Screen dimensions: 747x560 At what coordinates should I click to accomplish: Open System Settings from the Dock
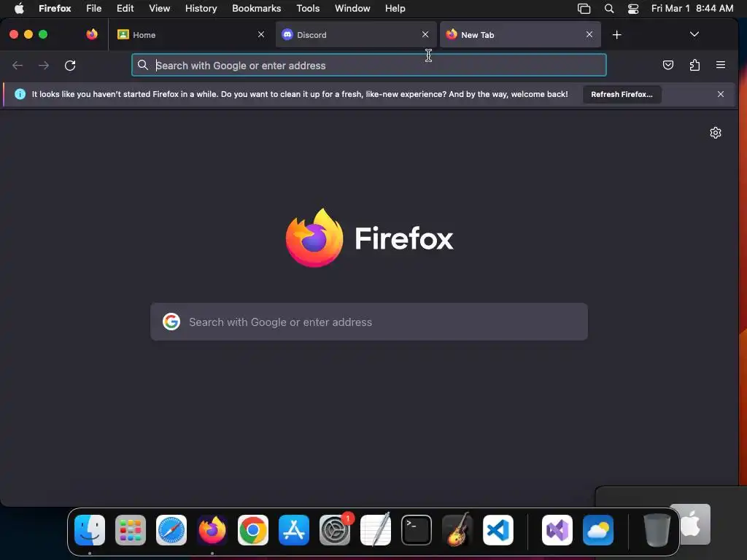tap(334, 529)
